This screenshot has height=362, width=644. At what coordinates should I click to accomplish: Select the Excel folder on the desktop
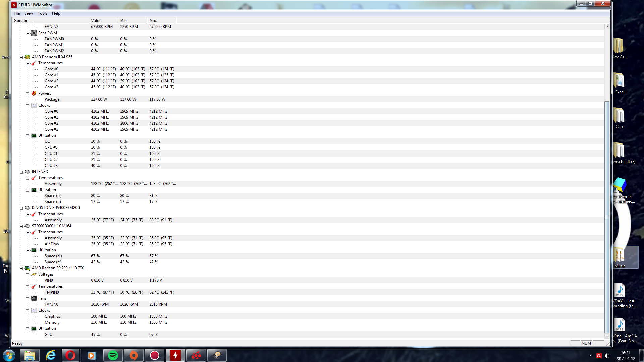coord(620,83)
